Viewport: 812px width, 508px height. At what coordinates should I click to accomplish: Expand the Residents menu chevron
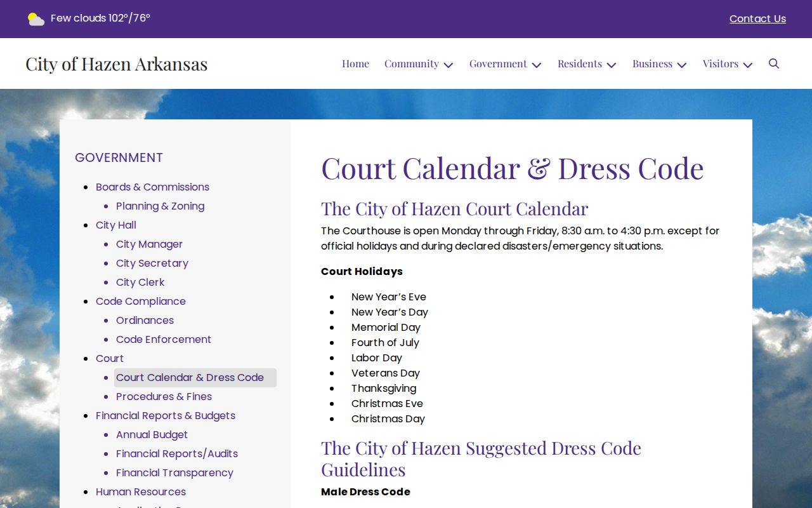tap(612, 65)
